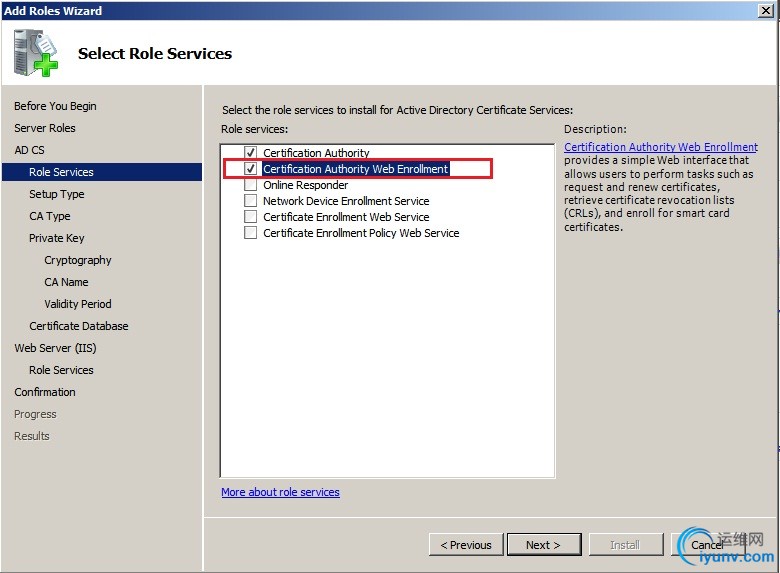Open the Server Roles step
The height and width of the screenshot is (573, 780).
pyautogui.click(x=45, y=128)
